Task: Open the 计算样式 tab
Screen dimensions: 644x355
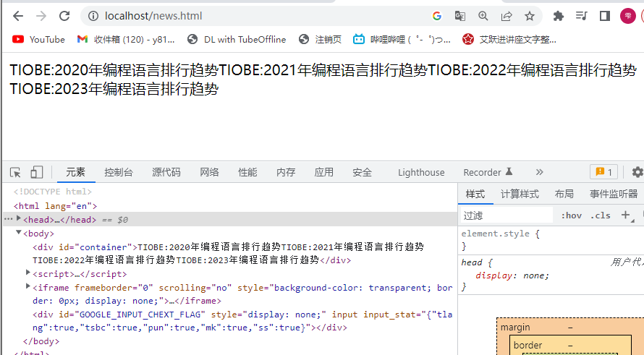Action: 520,194
